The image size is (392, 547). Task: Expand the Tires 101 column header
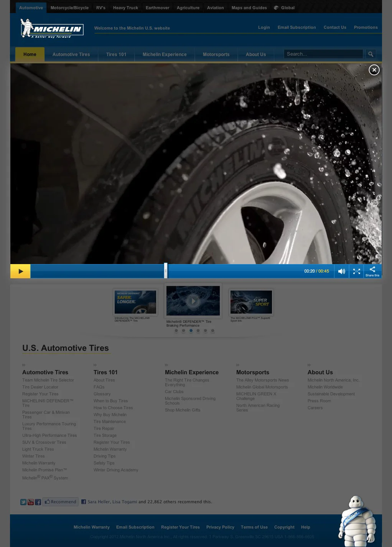[x=95, y=365]
